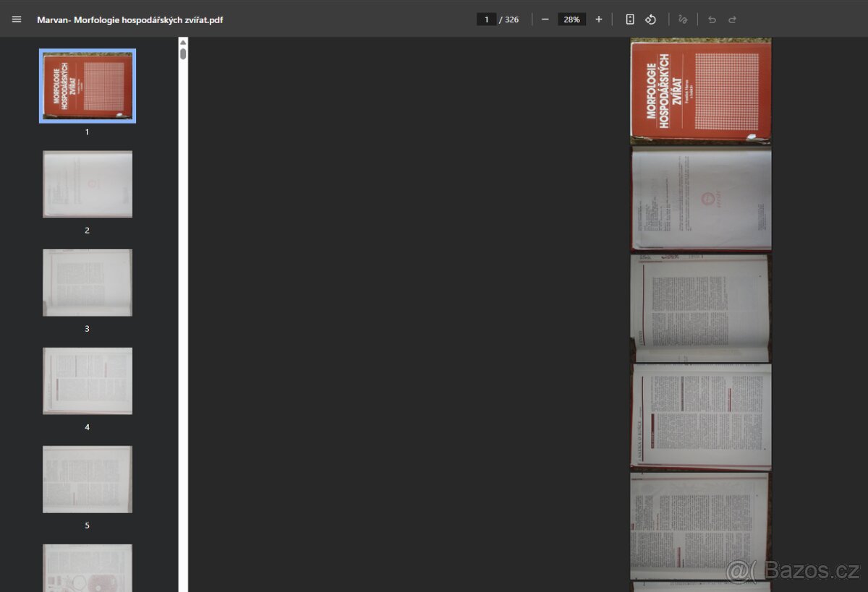Click the sidebar scrollbar thumb

183,53
